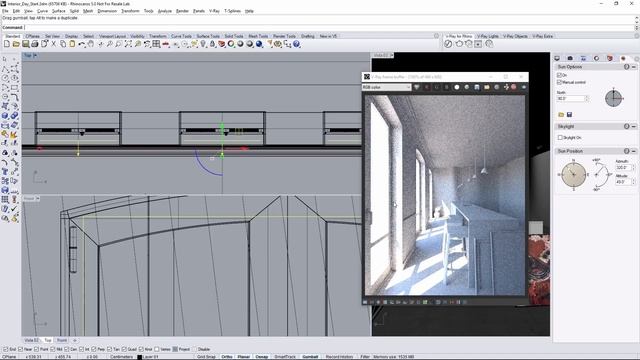
Task: Click the red channel icon in frame buffer
Action: pos(427,87)
